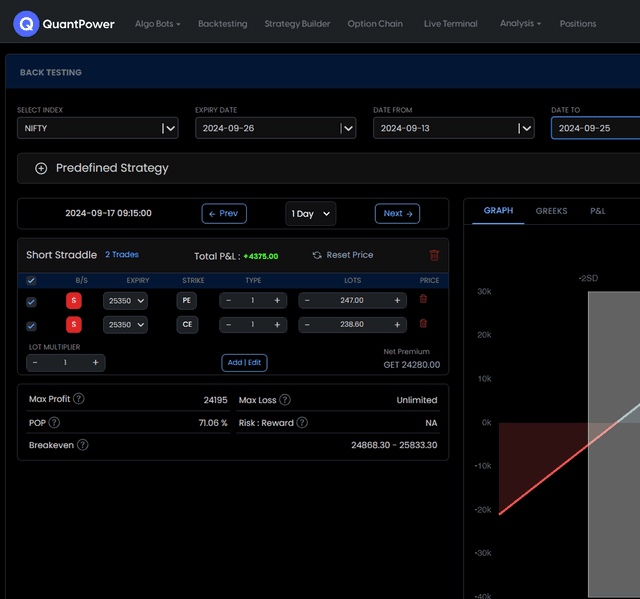Click the Breakeven help icon

pos(83,445)
